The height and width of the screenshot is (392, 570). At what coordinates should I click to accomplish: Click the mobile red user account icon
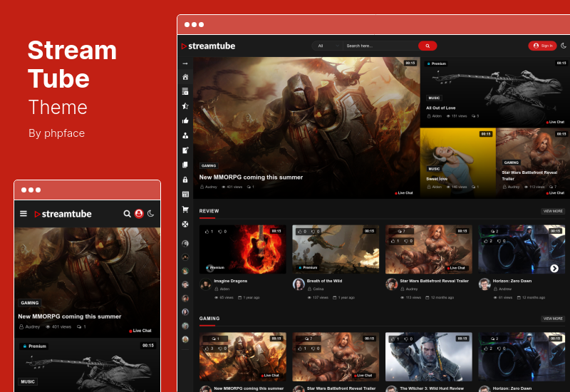(x=139, y=214)
